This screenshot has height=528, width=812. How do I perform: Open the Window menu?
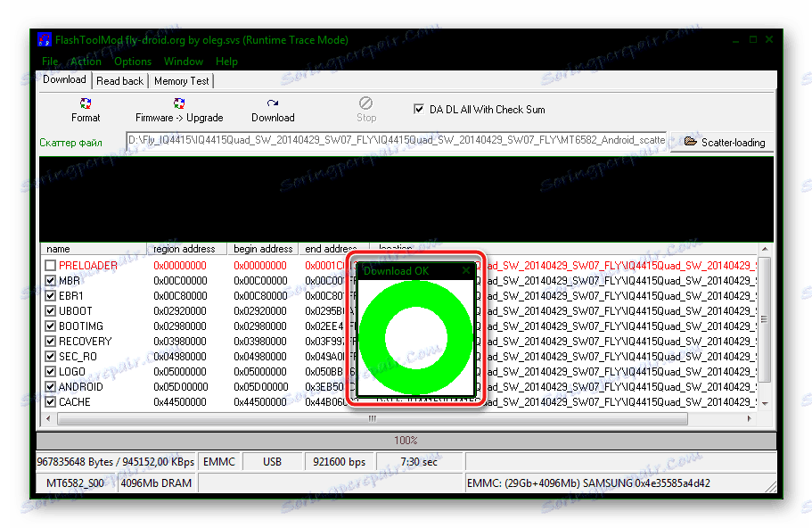point(184,62)
